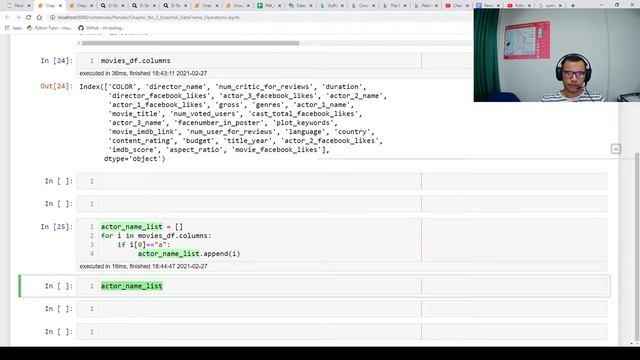Viewport: 640px width, 360px height.
Task: Click 'content_rating' in the output
Action: point(141,140)
